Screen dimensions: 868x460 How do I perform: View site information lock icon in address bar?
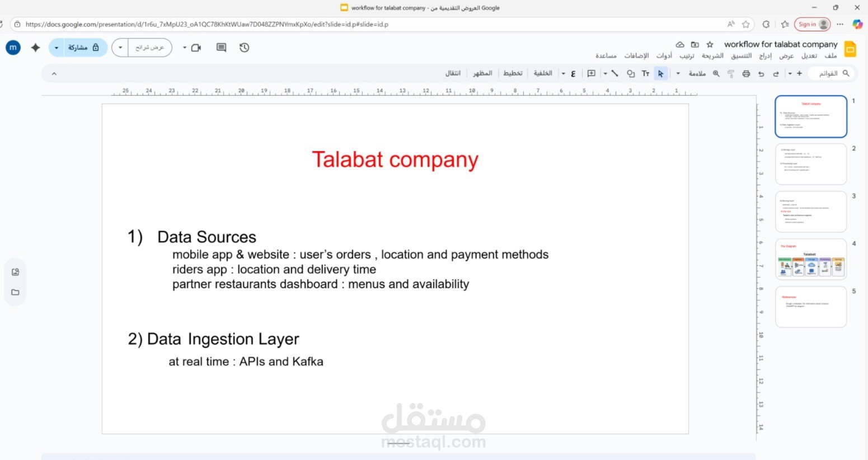click(17, 24)
